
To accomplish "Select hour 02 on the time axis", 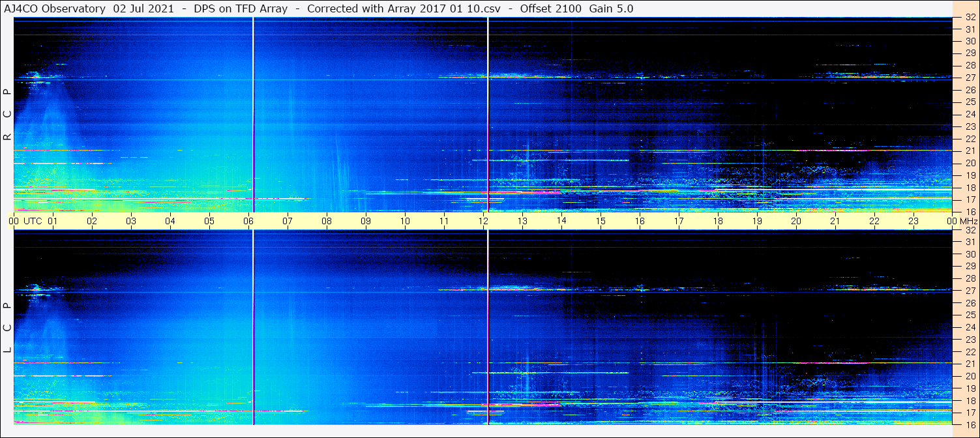I will point(92,221).
